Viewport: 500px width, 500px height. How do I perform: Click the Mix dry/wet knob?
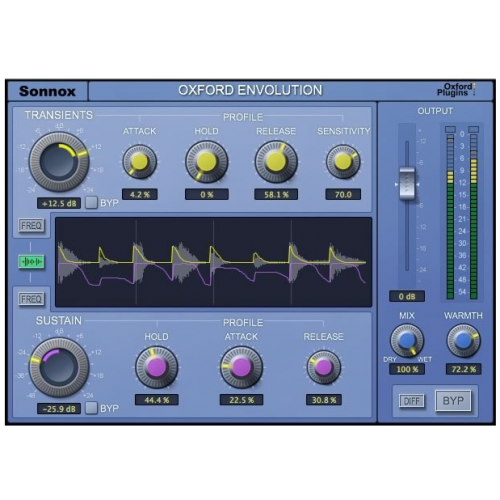coord(407,341)
